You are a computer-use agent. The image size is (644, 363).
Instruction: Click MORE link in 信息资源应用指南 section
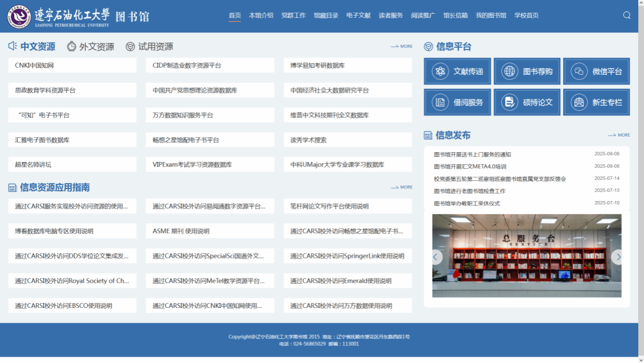pyautogui.click(x=401, y=187)
